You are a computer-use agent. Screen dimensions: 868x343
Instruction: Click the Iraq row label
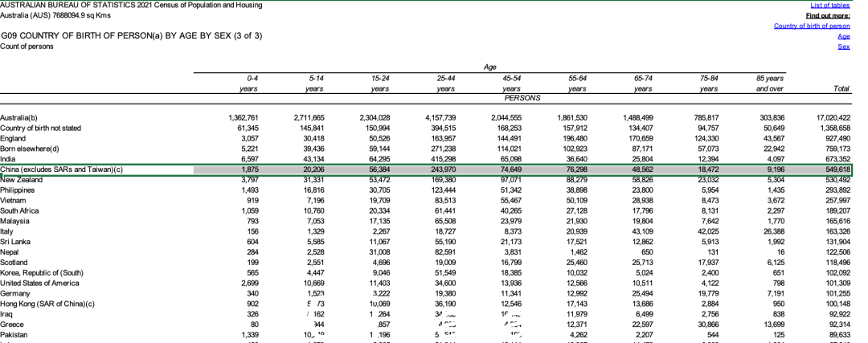coord(6,314)
